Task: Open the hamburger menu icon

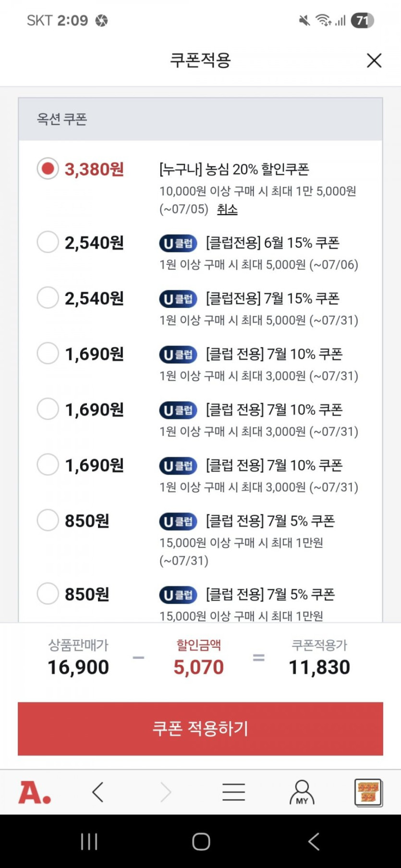Action: pos(234,792)
